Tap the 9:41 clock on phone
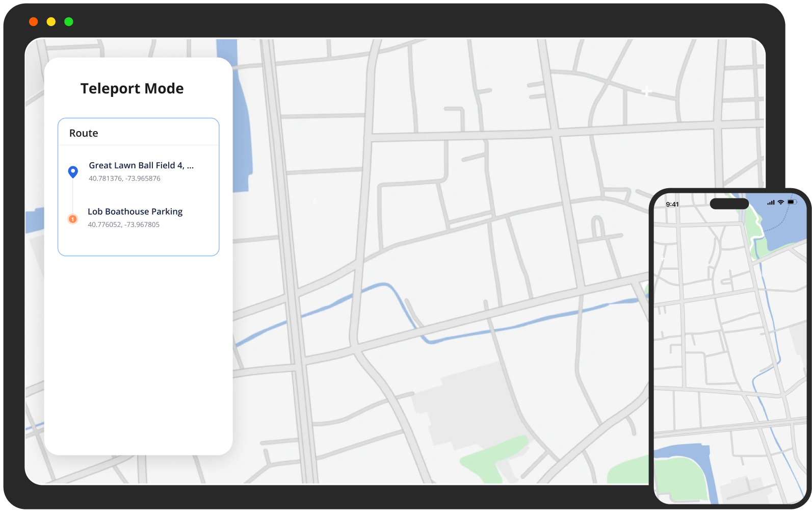This screenshot has height=513, width=812. 672,204
